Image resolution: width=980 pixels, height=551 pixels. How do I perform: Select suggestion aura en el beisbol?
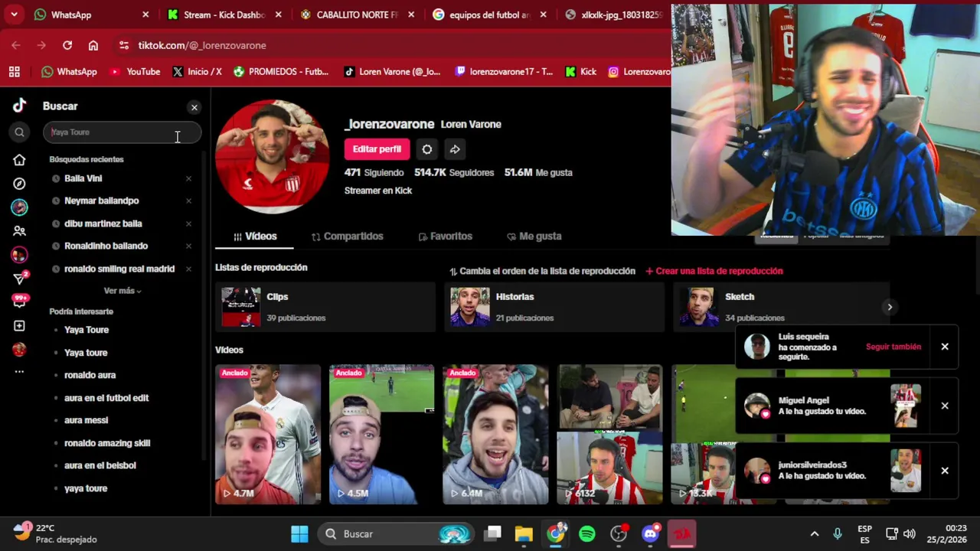pyautogui.click(x=100, y=465)
